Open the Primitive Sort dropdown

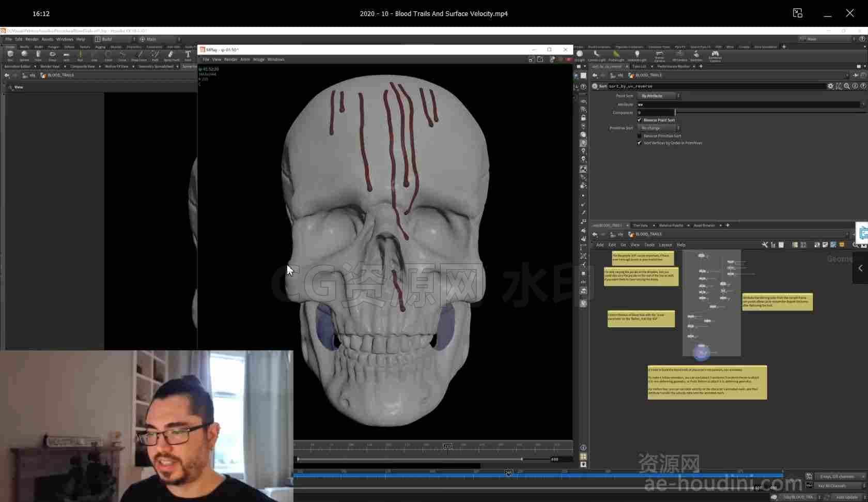coord(659,128)
